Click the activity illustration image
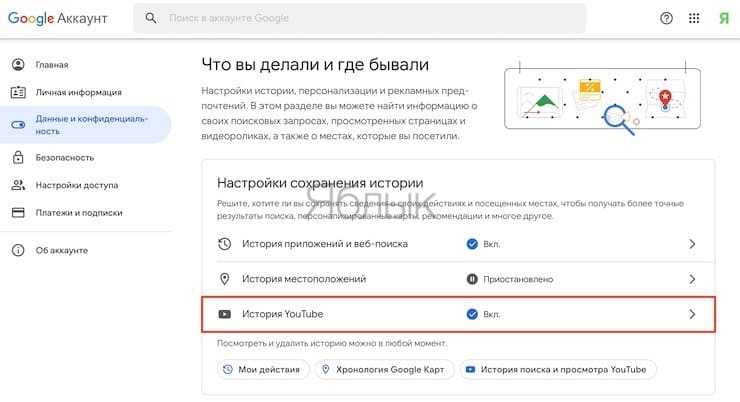This screenshot has height=402, width=740. coord(603,98)
